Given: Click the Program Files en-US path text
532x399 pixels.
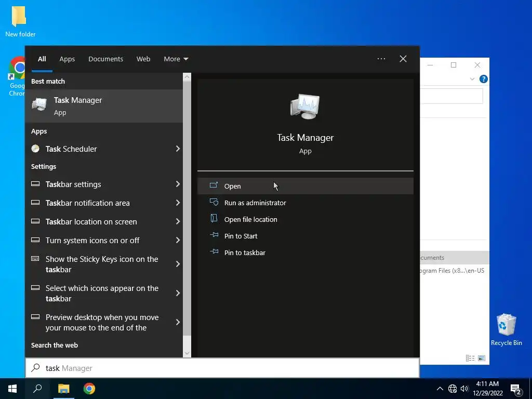Looking at the screenshot, I should point(453,270).
